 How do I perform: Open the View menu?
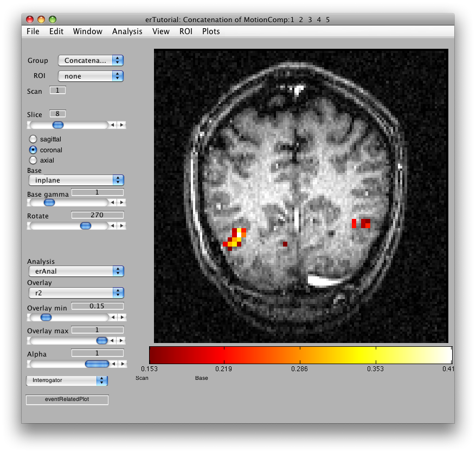point(160,31)
